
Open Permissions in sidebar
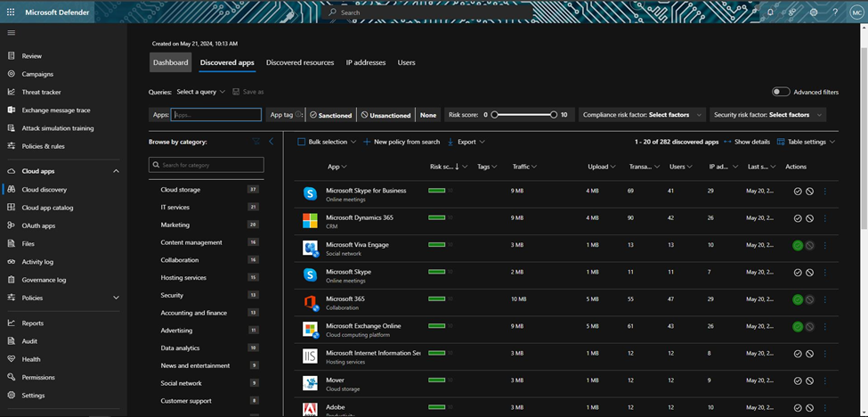38,377
